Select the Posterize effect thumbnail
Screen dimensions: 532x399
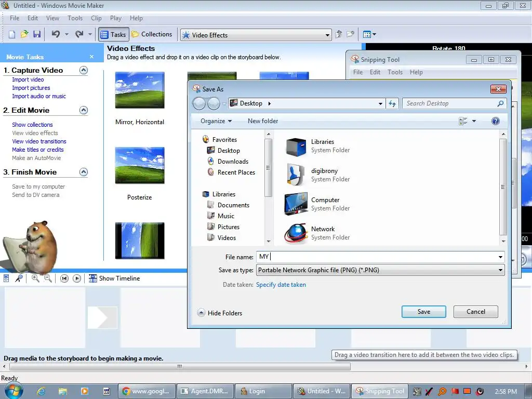pos(140,166)
